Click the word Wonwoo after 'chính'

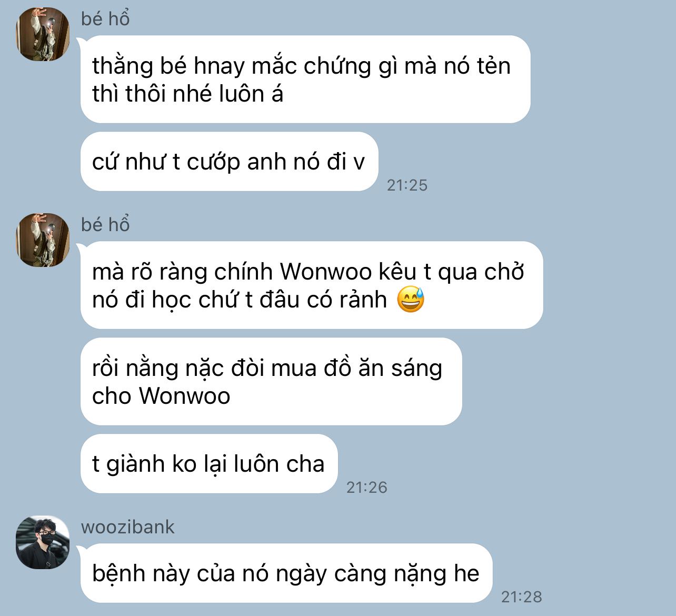[x=326, y=272]
